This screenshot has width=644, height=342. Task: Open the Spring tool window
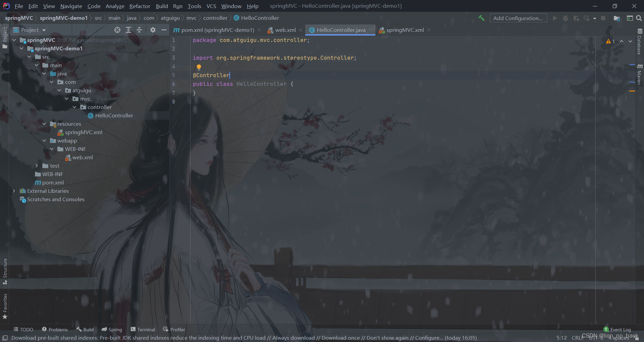[x=112, y=330]
